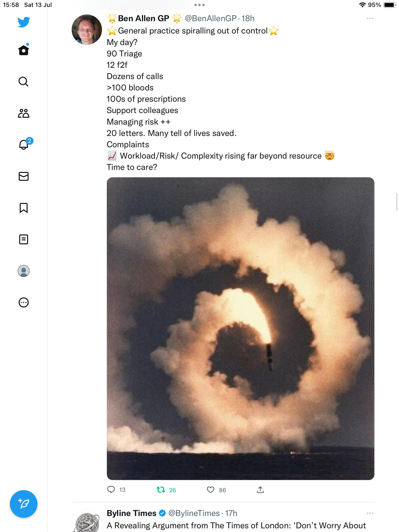Go to the Home timeline
This screenshot has height=532, width=399.
coord(24,50)
